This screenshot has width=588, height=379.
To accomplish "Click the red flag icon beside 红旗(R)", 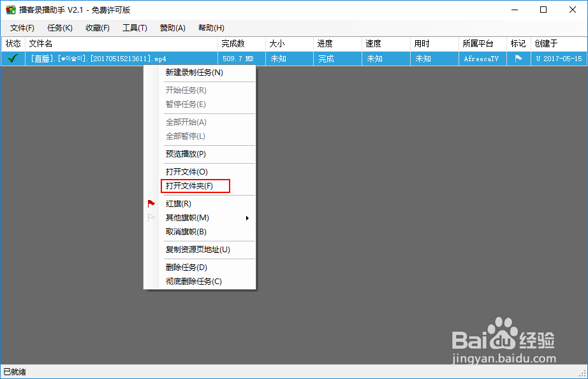I will [152, 203].
